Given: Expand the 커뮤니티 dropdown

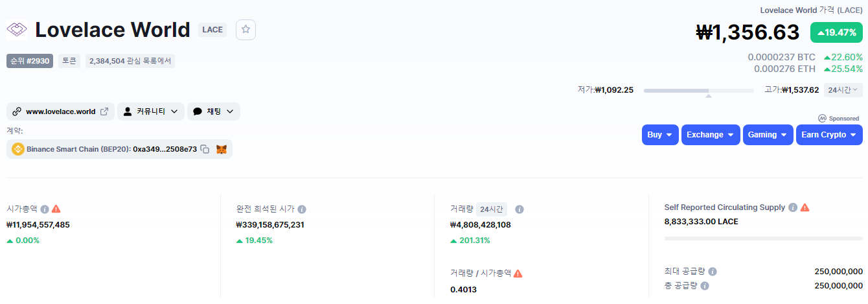Looking at the screenshot, I should (x=150, y=111).
